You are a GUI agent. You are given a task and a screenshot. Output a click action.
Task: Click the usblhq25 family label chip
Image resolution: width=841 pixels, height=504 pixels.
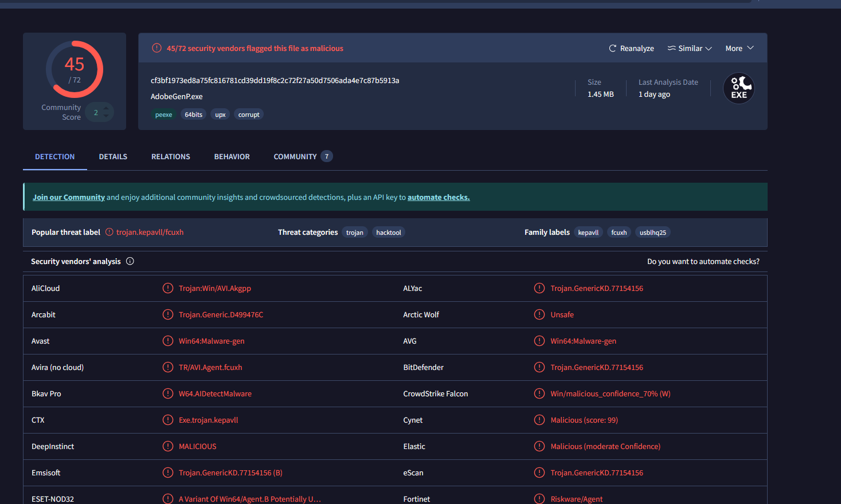(x=653, y=233)
